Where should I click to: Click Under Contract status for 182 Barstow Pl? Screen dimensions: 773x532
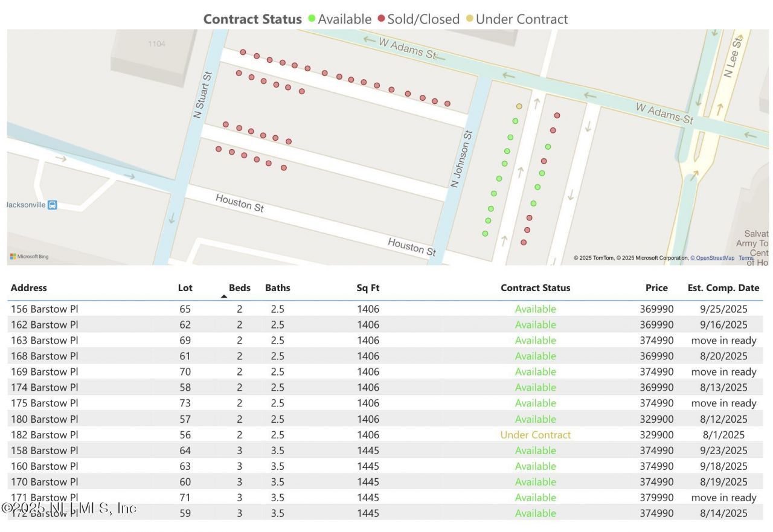click(x=535, y=435)
